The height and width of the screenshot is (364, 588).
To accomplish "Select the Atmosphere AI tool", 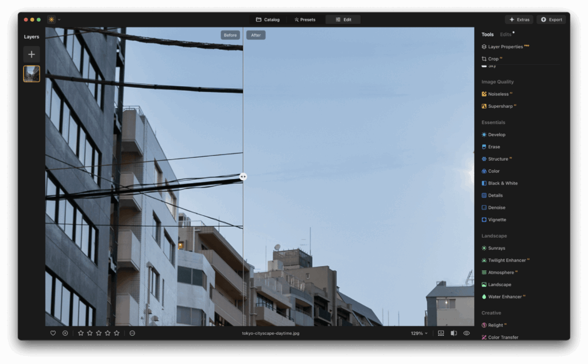I will point(501,272).
